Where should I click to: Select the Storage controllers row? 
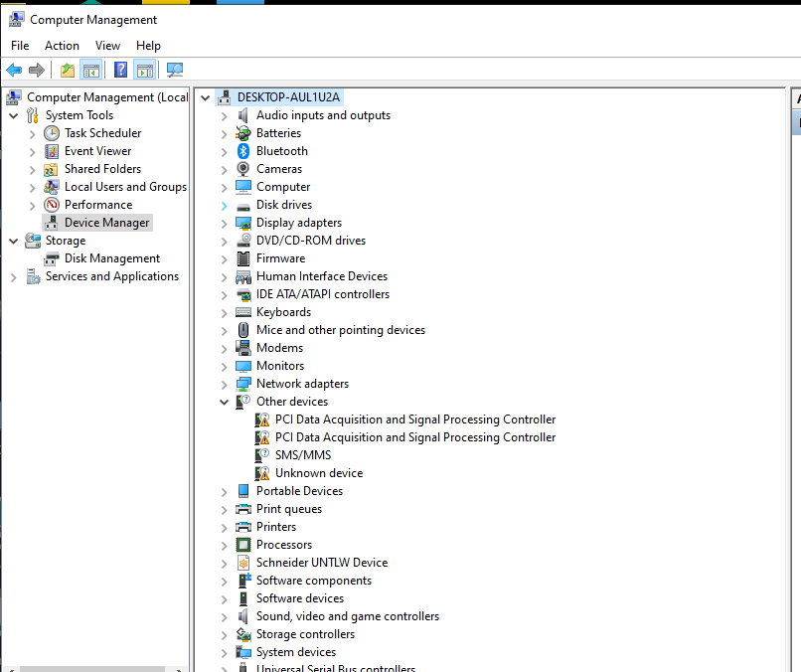[x=305, y=634]
